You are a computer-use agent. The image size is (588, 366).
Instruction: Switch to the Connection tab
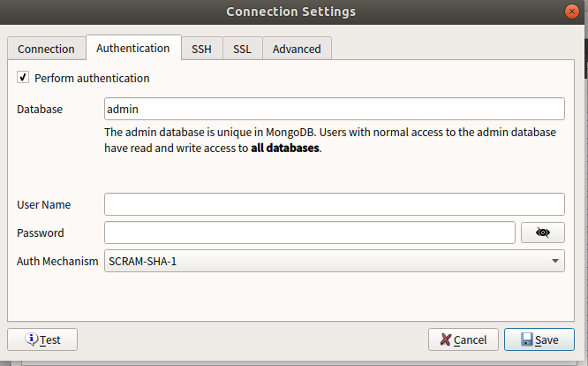[x=46, y=49]
